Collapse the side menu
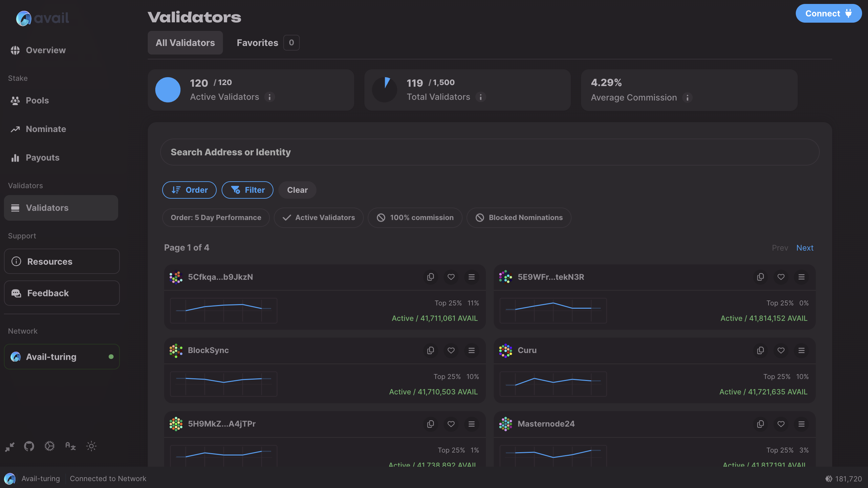Image resolution: width=868 pixels, height=488 pixels. click(x=10, y=447)
